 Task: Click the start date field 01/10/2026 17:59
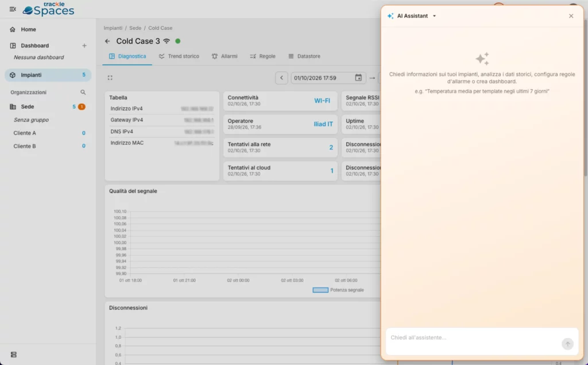pyautogui.click(x=328, y=78)
